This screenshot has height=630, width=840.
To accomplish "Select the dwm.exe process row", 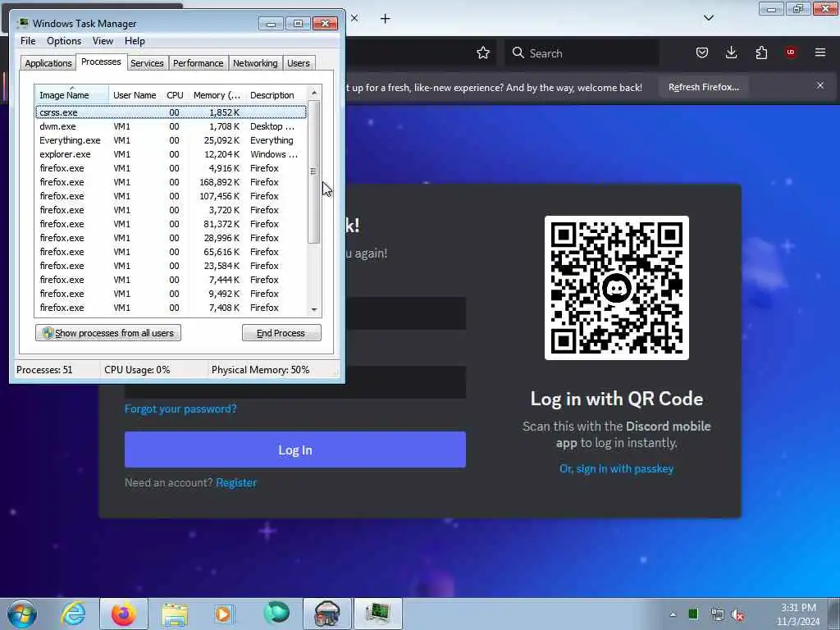I will coord(171,126).
